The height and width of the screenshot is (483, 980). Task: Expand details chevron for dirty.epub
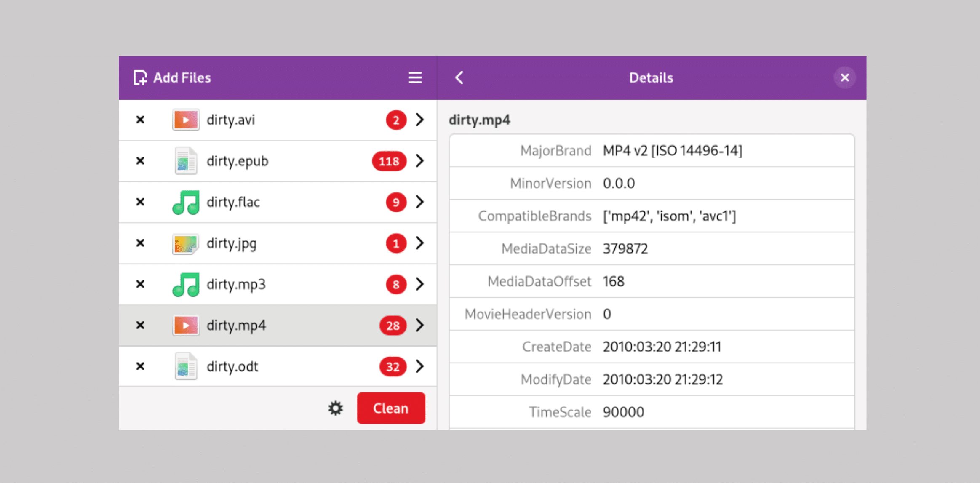click(419, 161)
